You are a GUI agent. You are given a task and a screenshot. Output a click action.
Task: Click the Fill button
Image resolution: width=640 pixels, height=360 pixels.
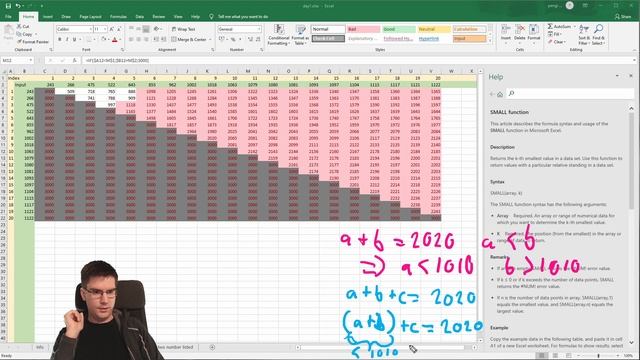(x=554, y=34)
